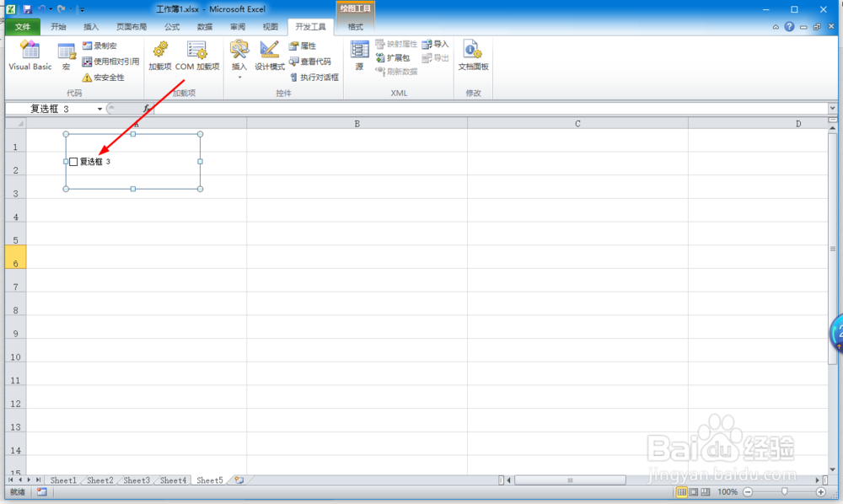Select row 6 header

pyautogui.click(x=15, y=257)
